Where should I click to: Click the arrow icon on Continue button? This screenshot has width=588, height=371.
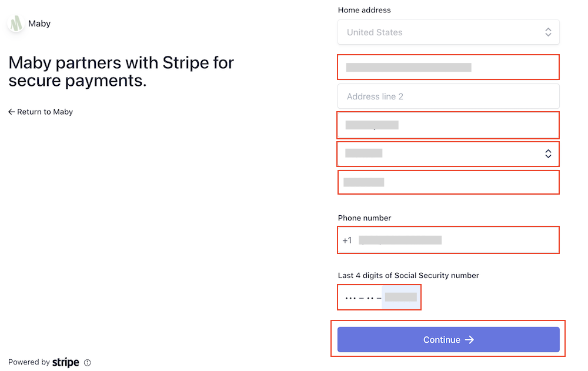point(469,339)
